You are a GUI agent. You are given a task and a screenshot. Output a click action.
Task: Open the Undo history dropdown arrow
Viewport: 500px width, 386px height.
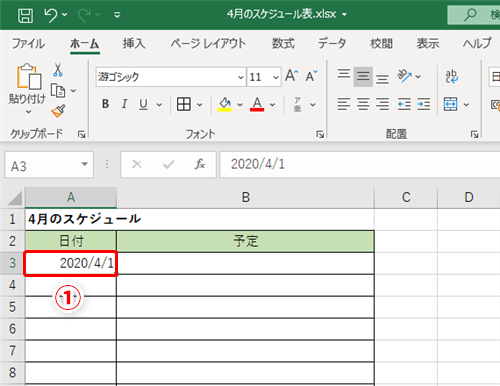click(65, 15)
